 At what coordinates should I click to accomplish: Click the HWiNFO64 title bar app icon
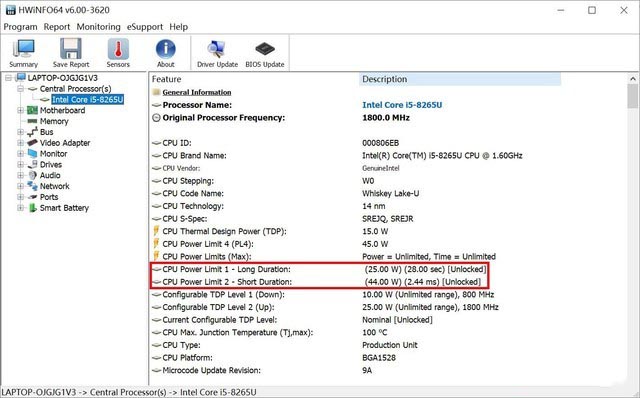(x=10, y=10)
